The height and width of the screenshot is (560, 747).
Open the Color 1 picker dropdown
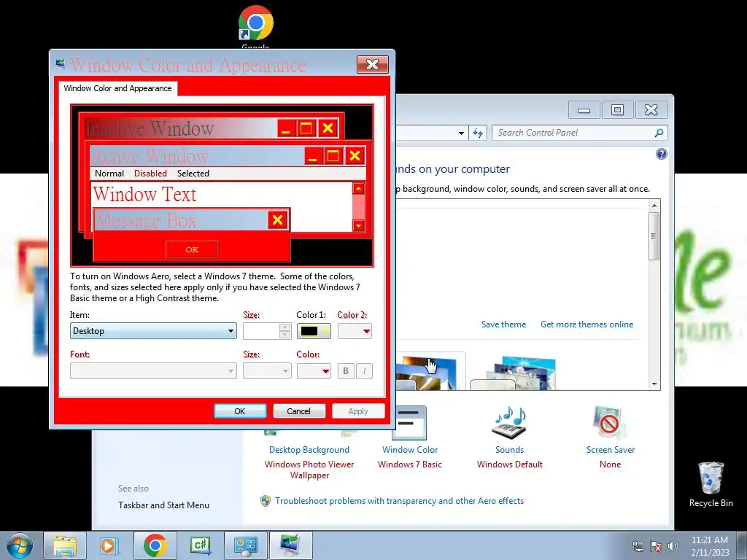coord(314,331)
